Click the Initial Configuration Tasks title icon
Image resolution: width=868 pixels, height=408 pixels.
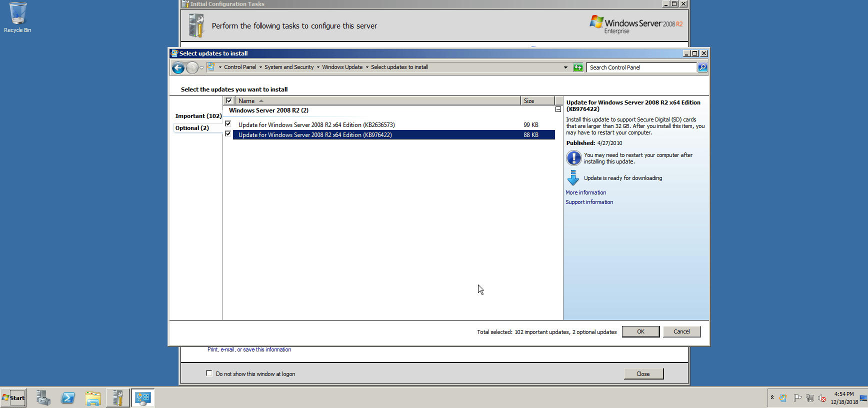185,3
